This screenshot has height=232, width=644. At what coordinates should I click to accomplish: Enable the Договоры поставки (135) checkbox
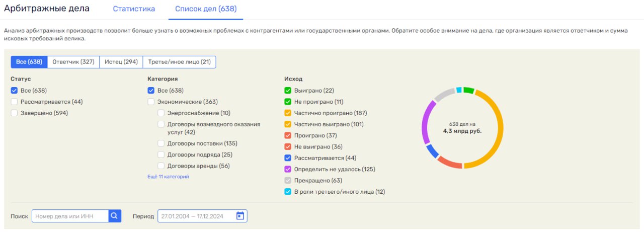(x=161, y=143)
